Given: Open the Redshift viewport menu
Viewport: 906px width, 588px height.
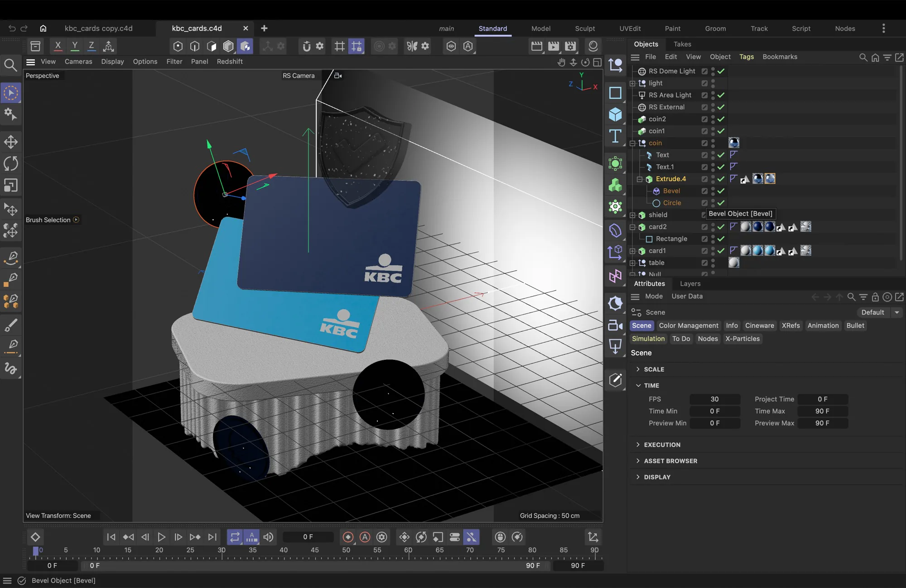Looking at the screenshot, I should coord(230,62).
